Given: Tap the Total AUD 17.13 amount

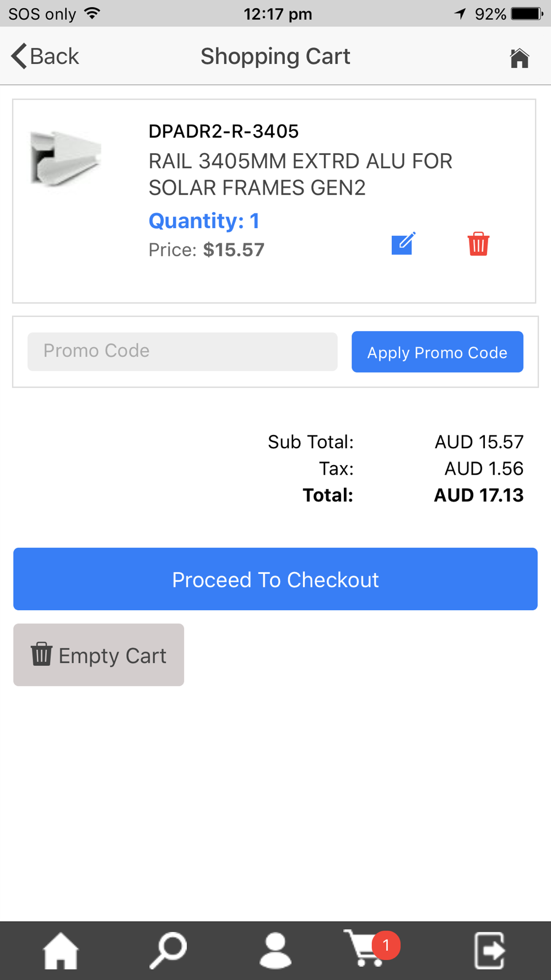Looking at the screenshot, I should (479, 495).
